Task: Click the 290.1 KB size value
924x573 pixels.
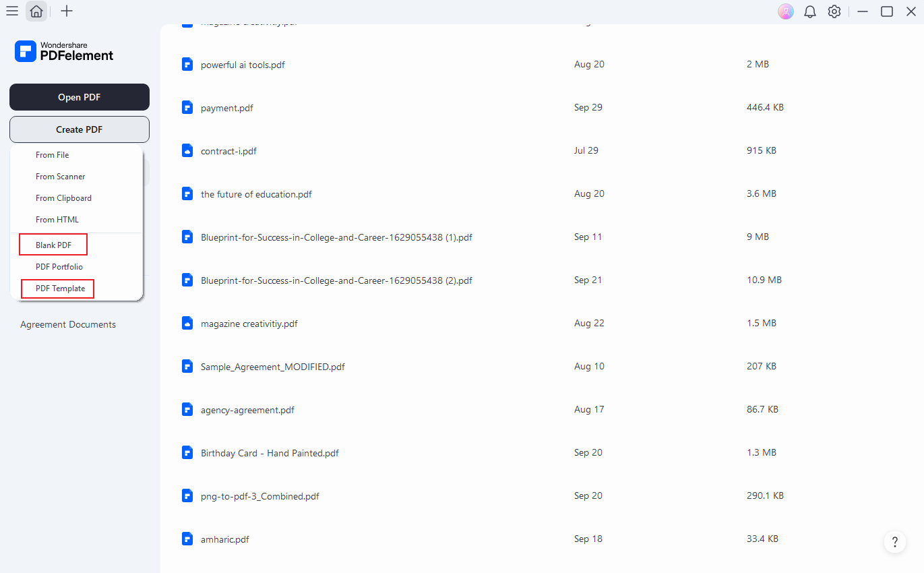Action: pos(765,495)
